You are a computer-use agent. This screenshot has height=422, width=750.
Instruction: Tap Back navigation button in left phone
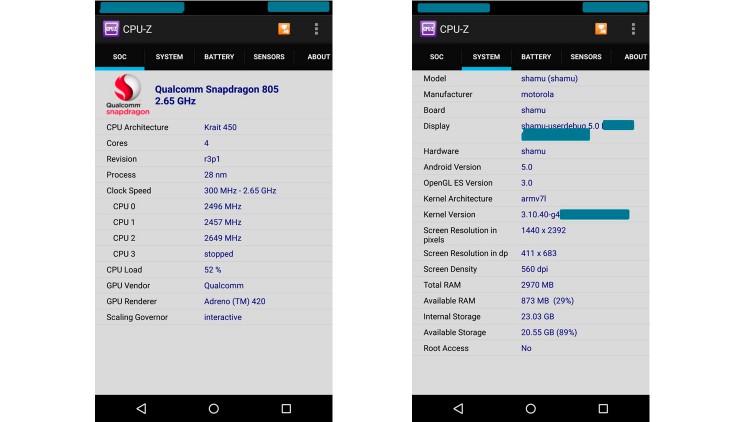tap(141, 408)
